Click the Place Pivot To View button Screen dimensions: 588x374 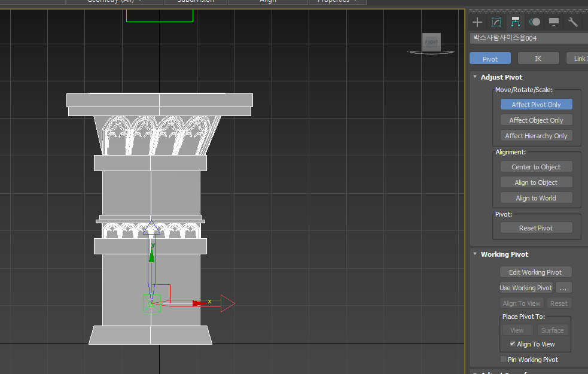click(517, 330)
